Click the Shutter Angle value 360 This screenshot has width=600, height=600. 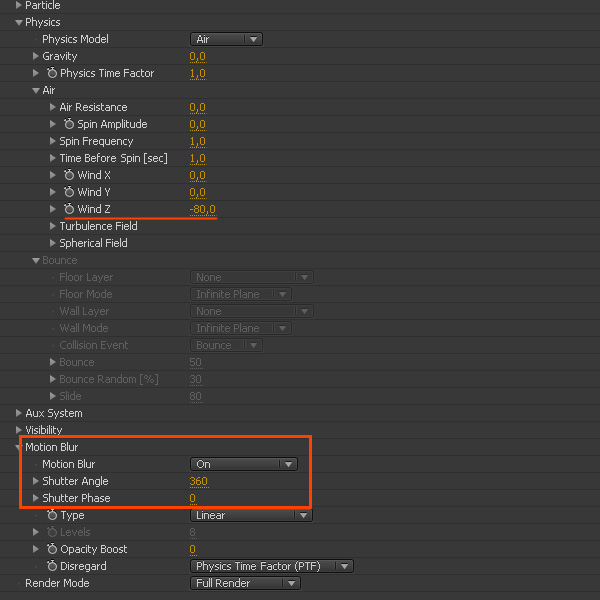[198, 481]
